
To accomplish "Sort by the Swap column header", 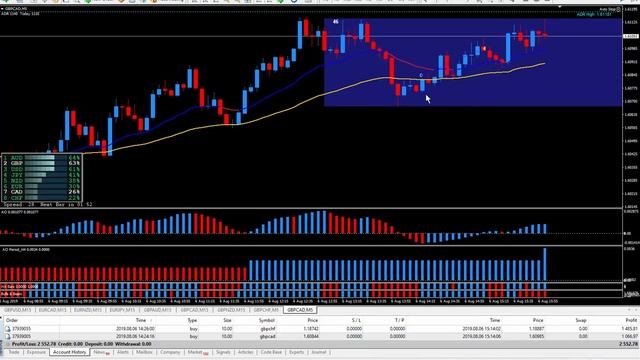I will [x=581, y=320].
